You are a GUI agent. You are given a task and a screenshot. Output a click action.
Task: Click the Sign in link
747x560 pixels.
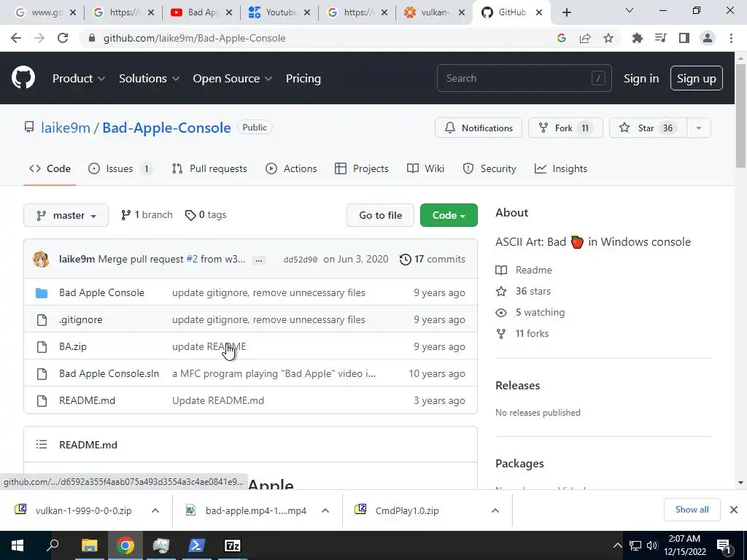click(641, 79)
